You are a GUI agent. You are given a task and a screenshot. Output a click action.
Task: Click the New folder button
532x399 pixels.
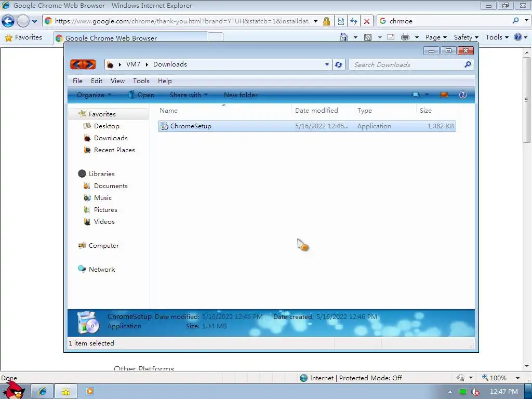tap(241, 95)
